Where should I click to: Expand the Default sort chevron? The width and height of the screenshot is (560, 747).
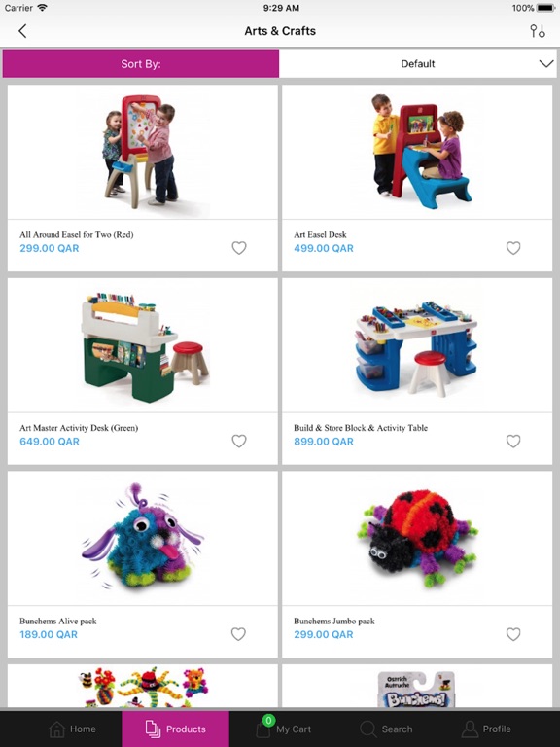pos(546,64)
